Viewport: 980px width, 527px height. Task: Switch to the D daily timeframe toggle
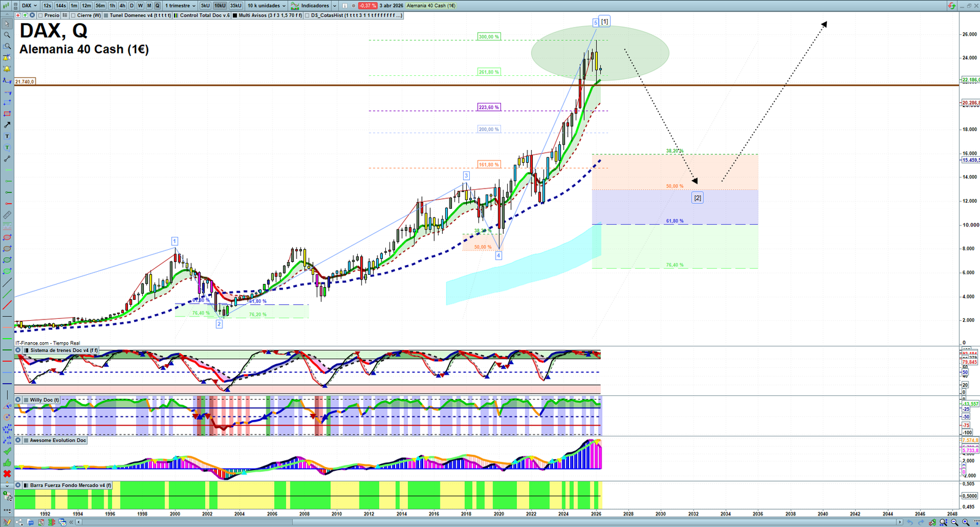(x=131, y=6)
